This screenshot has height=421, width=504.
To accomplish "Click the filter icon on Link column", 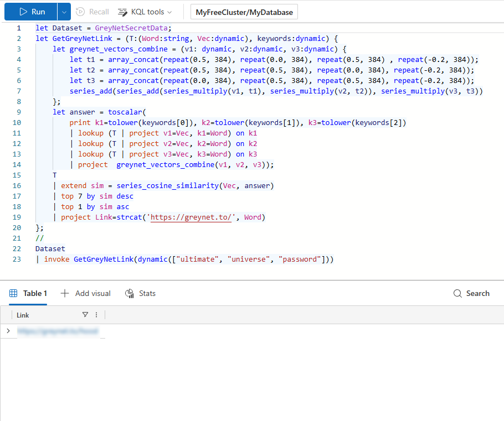I will point(85,315).
